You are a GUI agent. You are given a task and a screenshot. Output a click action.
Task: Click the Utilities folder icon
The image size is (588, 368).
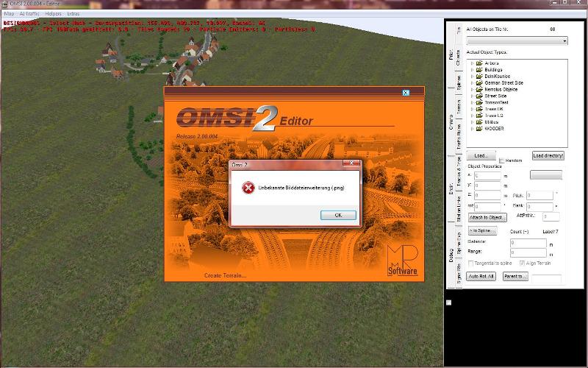[479, 122]
